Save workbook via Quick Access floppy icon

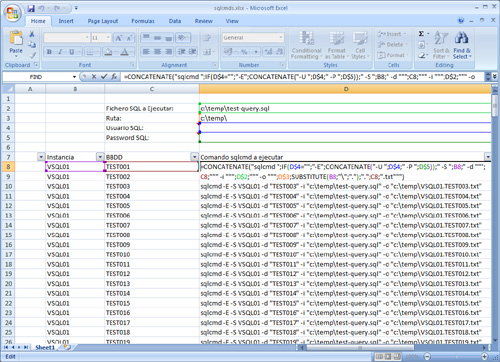(x=31, y=8)
